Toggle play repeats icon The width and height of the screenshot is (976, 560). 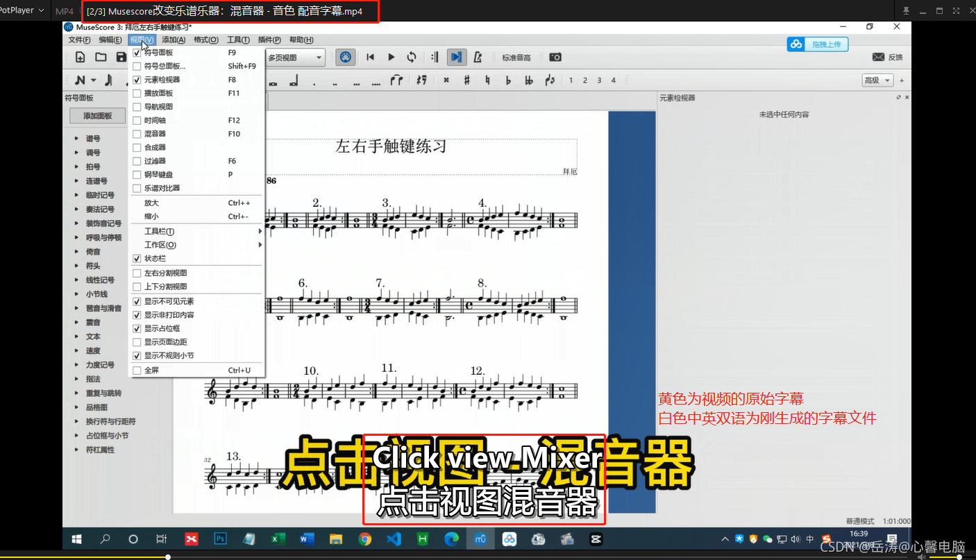[435, 58]
